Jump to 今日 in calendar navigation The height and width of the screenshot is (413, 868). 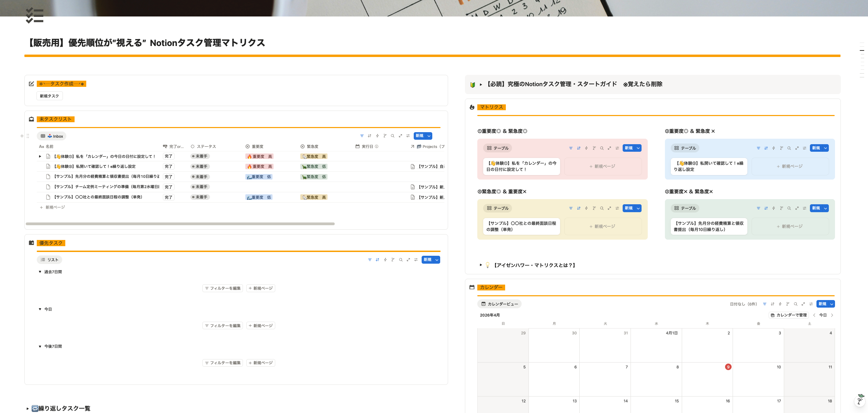823,315
